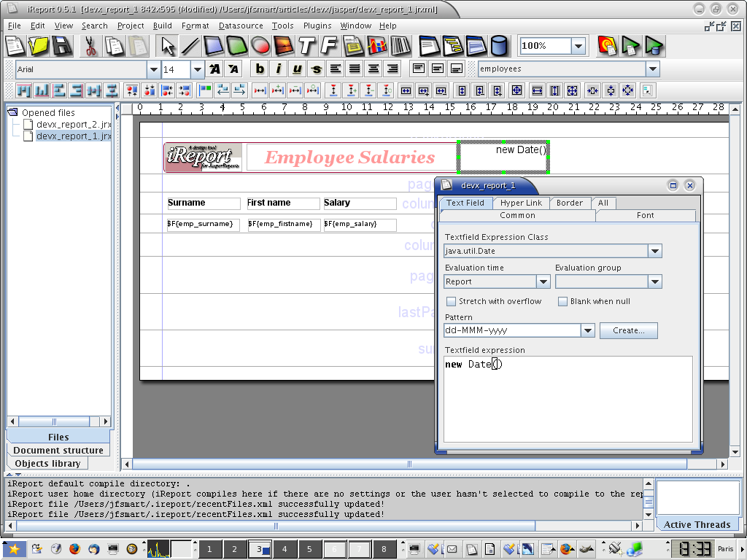Click Run report with datasource icon
Image resolution: width=747 pixels, height=560 pixels.
tap(654, 46)
